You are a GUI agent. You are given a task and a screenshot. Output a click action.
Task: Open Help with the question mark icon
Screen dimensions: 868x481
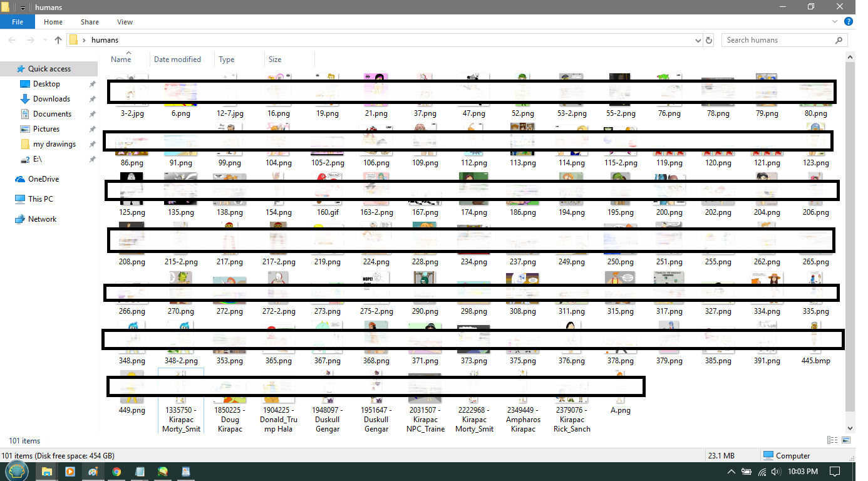coord(849,21)
